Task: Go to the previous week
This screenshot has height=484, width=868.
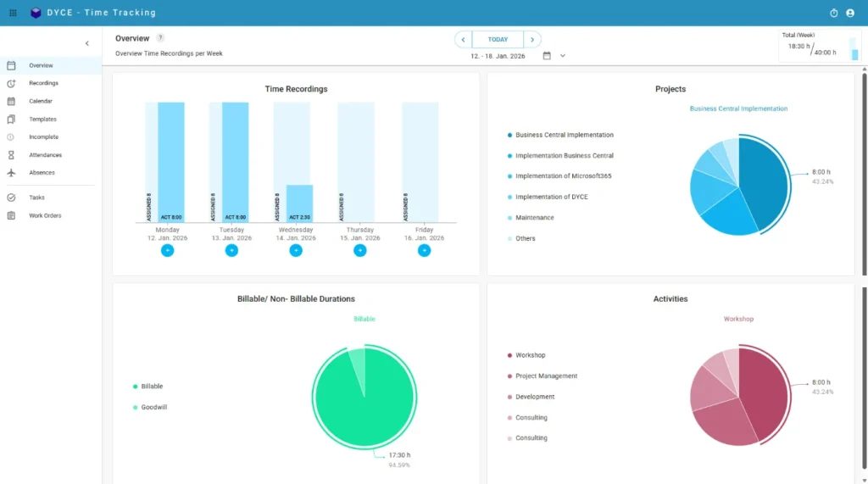Action: tap(464, 39)
